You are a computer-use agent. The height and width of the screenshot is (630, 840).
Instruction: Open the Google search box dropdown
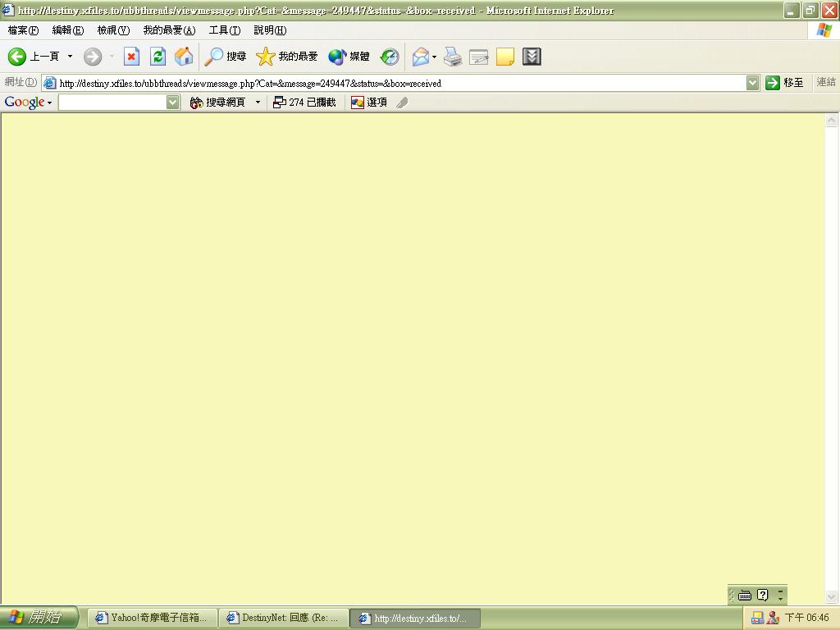[172, 103]
